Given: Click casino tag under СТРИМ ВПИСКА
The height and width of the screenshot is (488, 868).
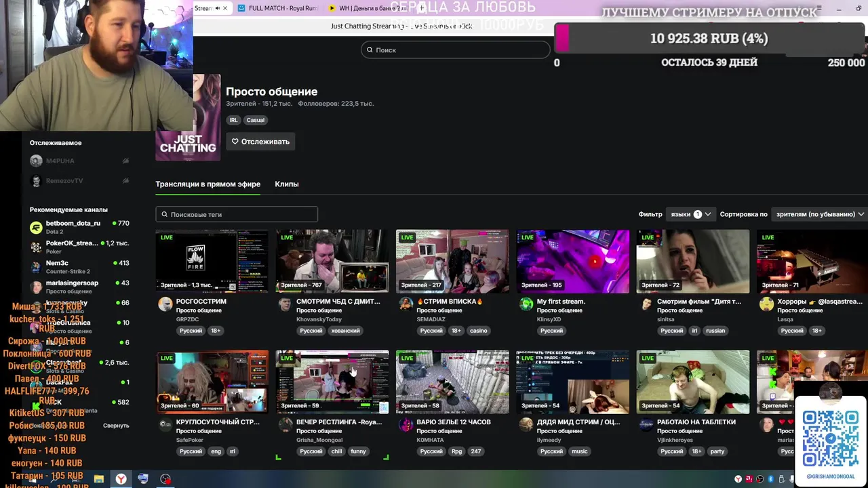Looking at the screenshot, I should 479,331.
